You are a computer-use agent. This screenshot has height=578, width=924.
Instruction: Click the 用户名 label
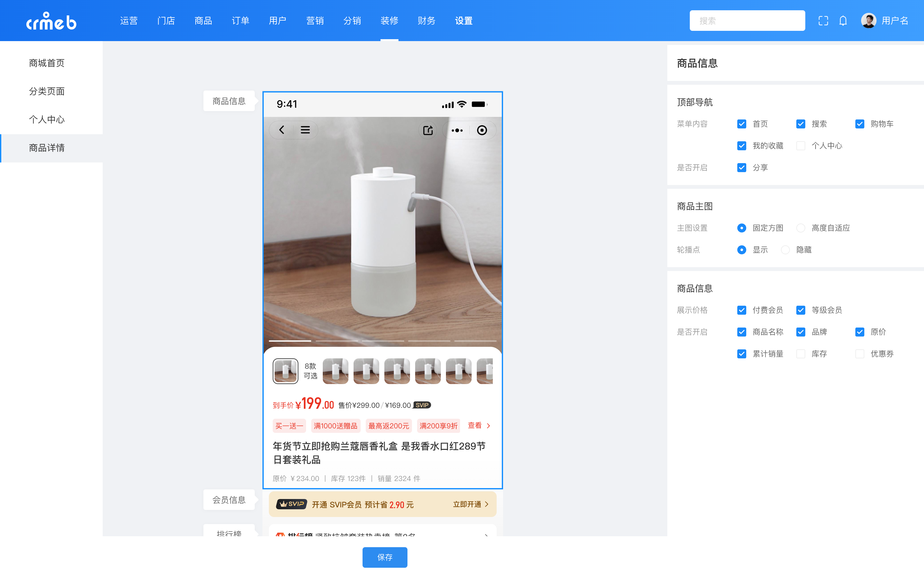point(895,21)
